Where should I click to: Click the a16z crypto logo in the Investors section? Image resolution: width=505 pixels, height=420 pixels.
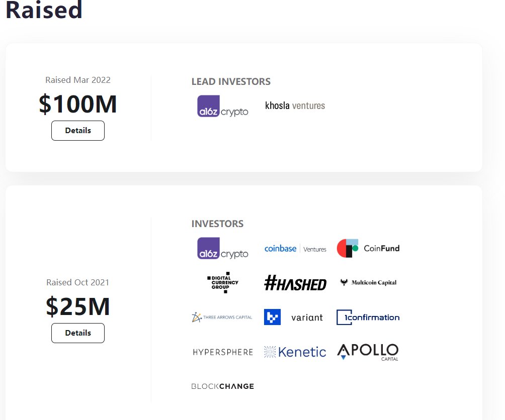click(x=222, y=248)
